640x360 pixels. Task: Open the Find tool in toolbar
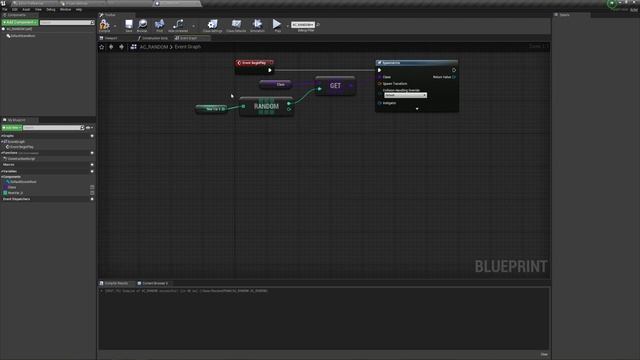coord(160,24)
